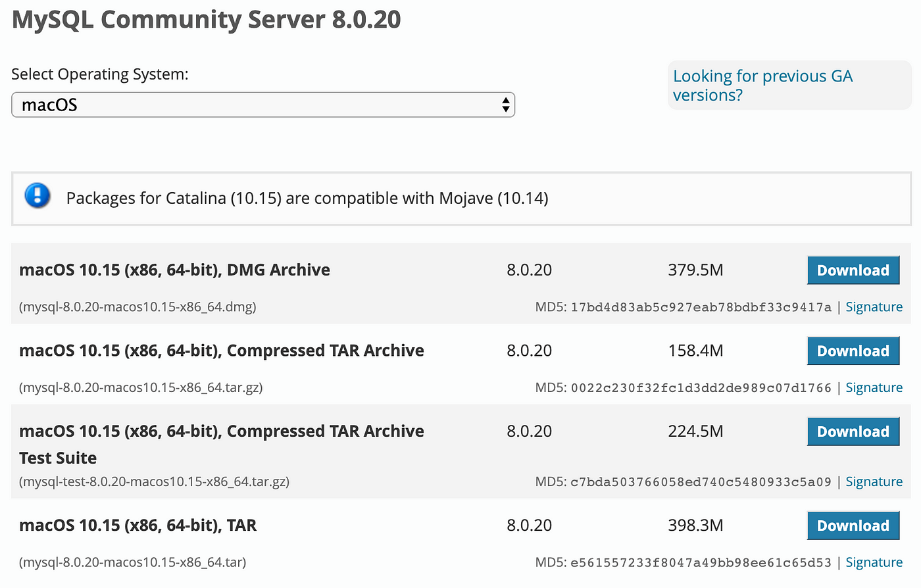Click filename mysql-8.0.20-macos10.15-x86_64.dmg
Screen dimensions: 921x588
click(x=137, y=307)
